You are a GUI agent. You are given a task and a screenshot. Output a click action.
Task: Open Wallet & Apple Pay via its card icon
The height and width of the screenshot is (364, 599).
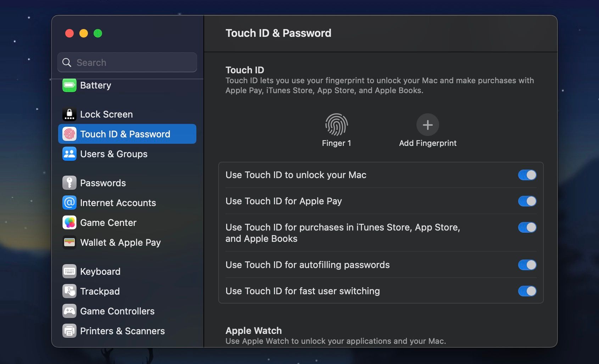click(x=69, y=242)
